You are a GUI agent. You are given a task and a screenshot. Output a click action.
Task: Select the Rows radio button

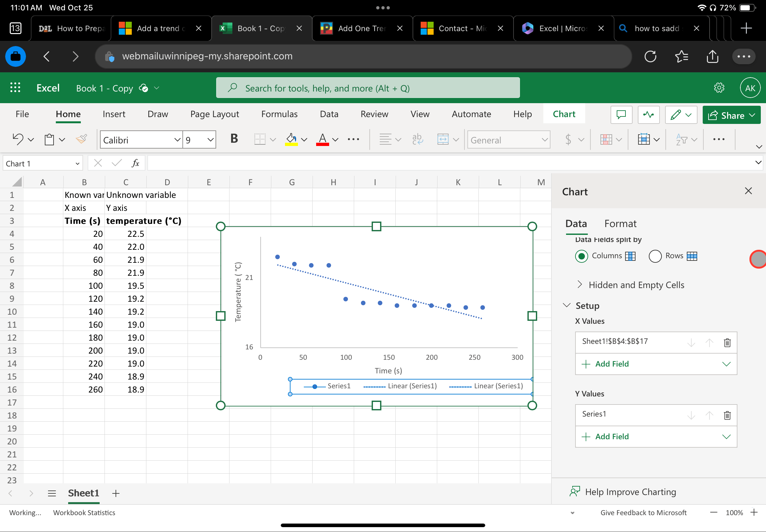[655, 256]
